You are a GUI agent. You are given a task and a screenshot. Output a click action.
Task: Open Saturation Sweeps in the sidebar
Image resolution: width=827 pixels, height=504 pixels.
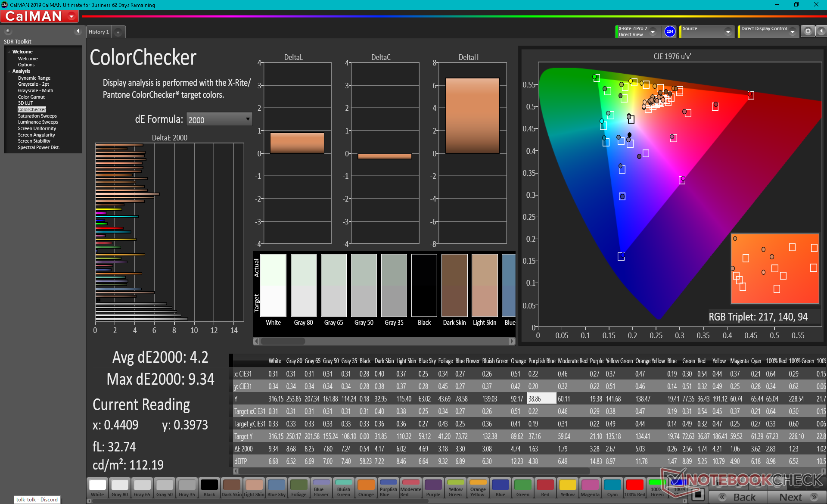point(37,116)
